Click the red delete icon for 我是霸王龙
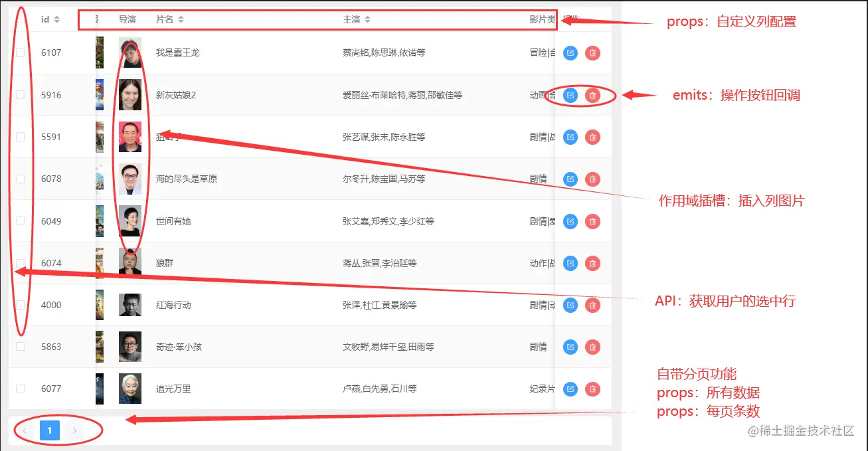Screen dimensions: 868x451 (592, 53)
